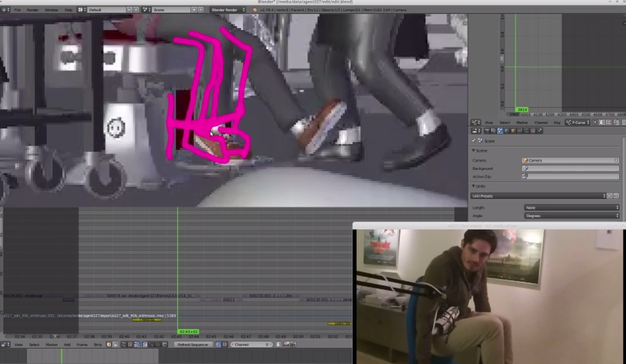Open the Render Layers properties tab
Image resolution: width=626 pixels, height=364 pixels.
coord(493,131)
